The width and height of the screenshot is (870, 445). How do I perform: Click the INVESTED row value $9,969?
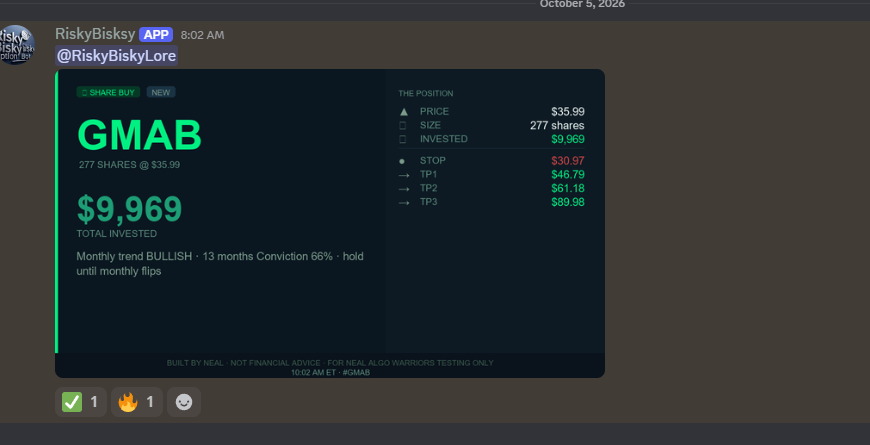click(568, 139)
